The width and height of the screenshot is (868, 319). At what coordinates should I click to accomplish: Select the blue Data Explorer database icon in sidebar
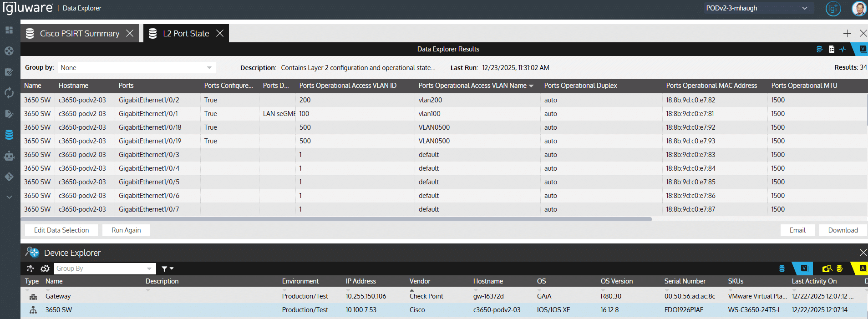(9, 135)
